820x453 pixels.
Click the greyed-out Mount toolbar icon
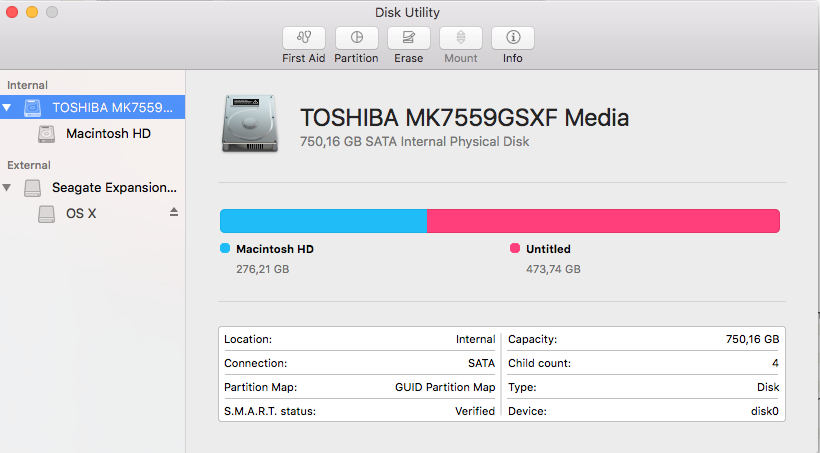coord(461,38)
